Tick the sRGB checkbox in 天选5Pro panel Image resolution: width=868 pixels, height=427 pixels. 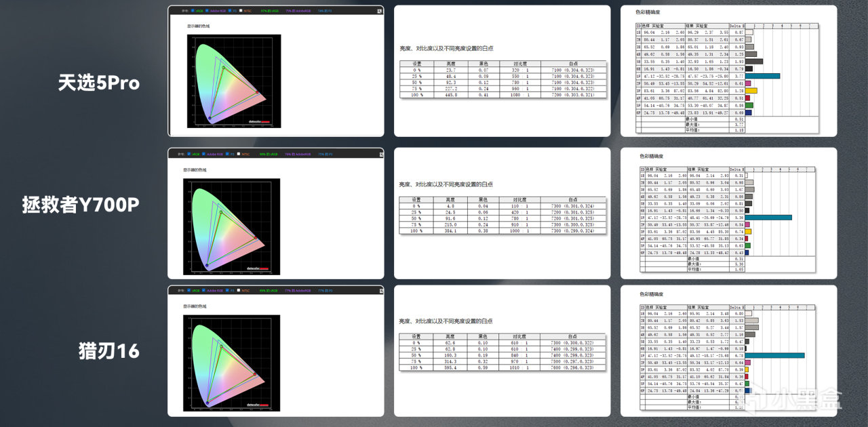(193, 10)
